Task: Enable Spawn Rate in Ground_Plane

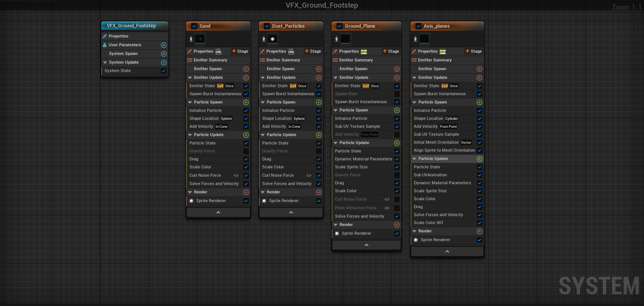Action: pyautogui.click(x=396, y=94)
